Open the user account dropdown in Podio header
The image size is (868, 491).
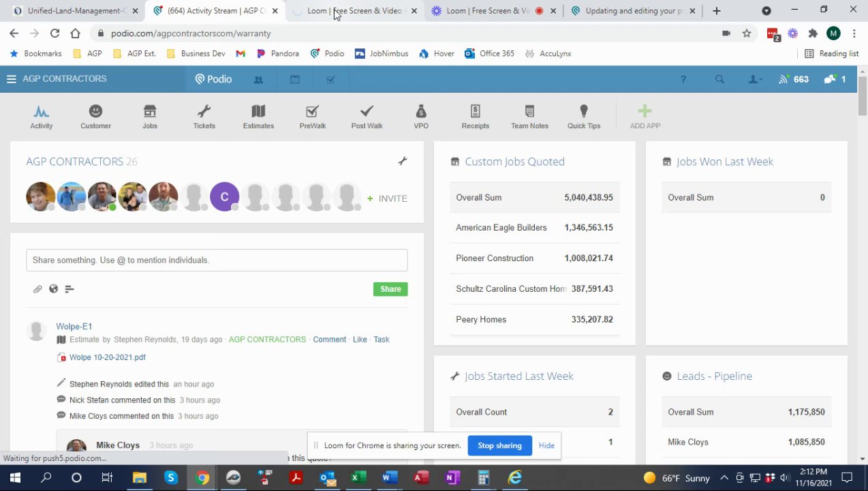(x=755, y=79)
